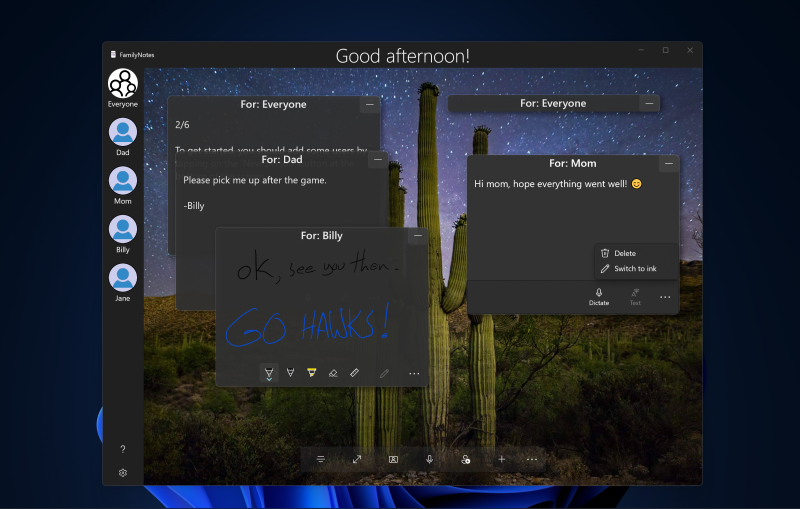Click the Good afternoon! greeting

tap(403, 56)
